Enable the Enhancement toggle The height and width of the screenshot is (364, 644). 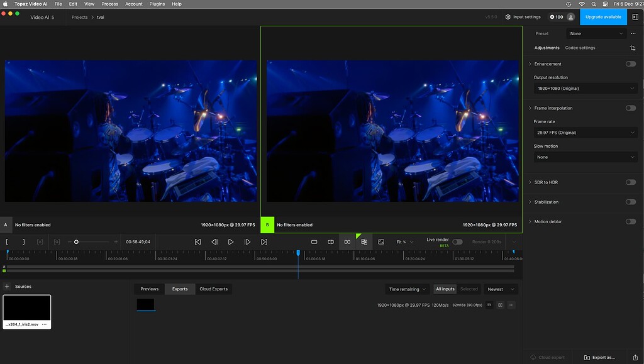[631, 64]
